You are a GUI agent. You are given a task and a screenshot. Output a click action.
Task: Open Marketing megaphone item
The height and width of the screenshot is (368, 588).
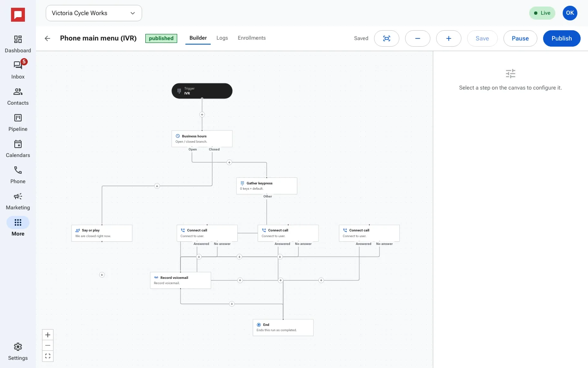(18, 201)
